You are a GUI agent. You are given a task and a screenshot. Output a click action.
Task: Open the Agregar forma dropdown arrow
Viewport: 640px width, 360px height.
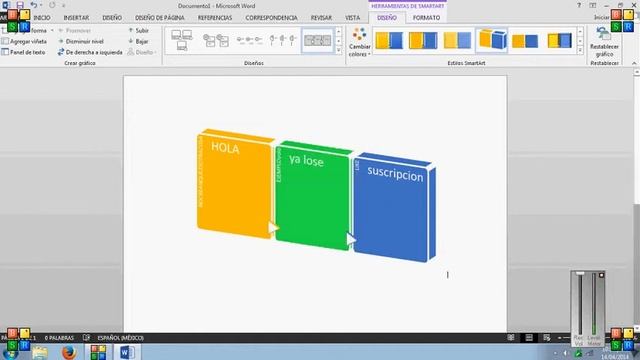[x=52, y=31]
